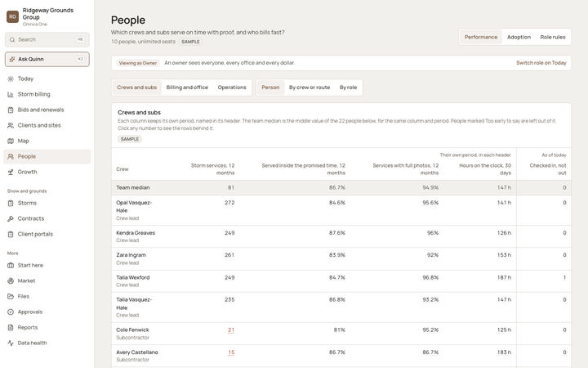The image size is (588, 368).
Task: Click the Growth sprout icon
Action: [11, 172]
